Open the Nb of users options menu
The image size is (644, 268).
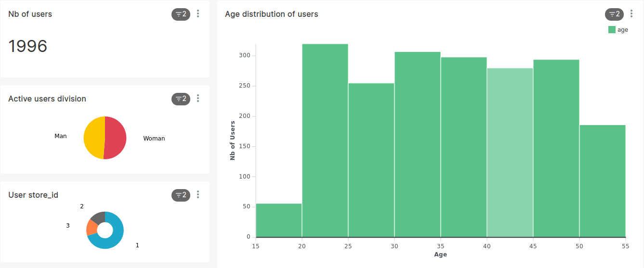tap(198, 14)
